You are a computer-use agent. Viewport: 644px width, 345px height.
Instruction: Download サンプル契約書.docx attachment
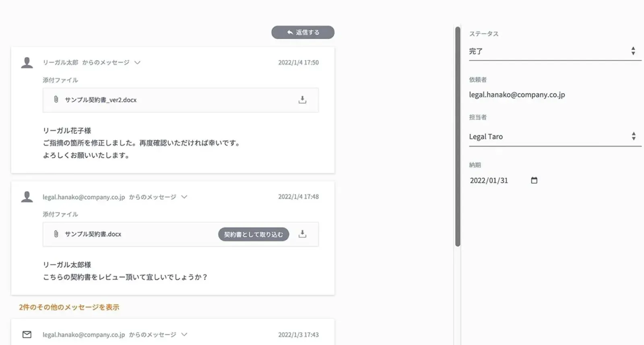coord(302,234)
